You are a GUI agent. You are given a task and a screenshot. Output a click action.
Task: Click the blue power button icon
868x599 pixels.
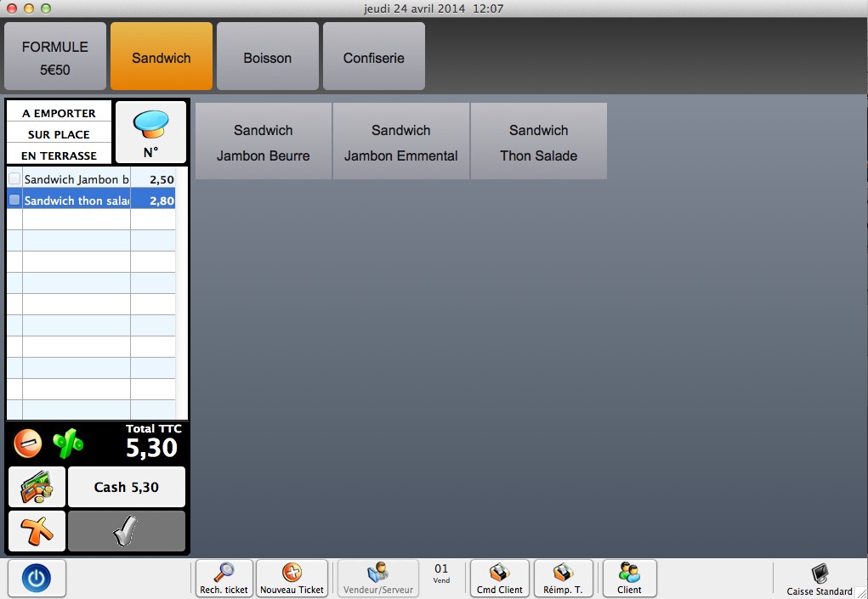coord(36,579)
